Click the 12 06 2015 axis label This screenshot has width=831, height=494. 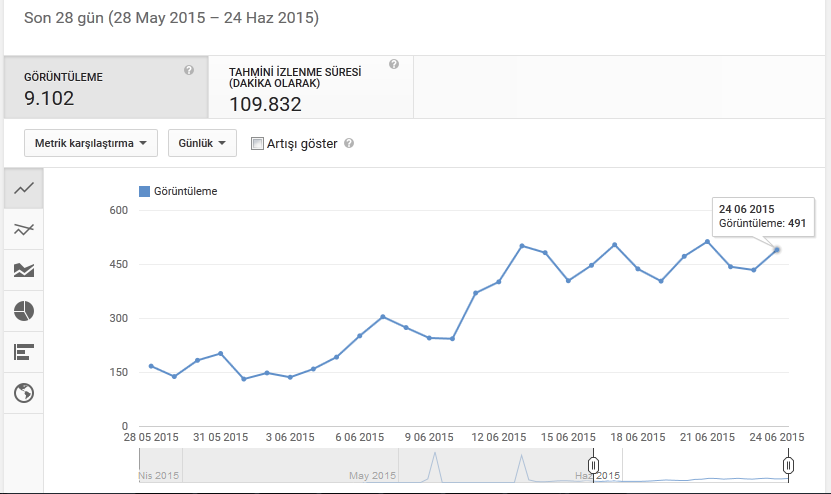499,437
